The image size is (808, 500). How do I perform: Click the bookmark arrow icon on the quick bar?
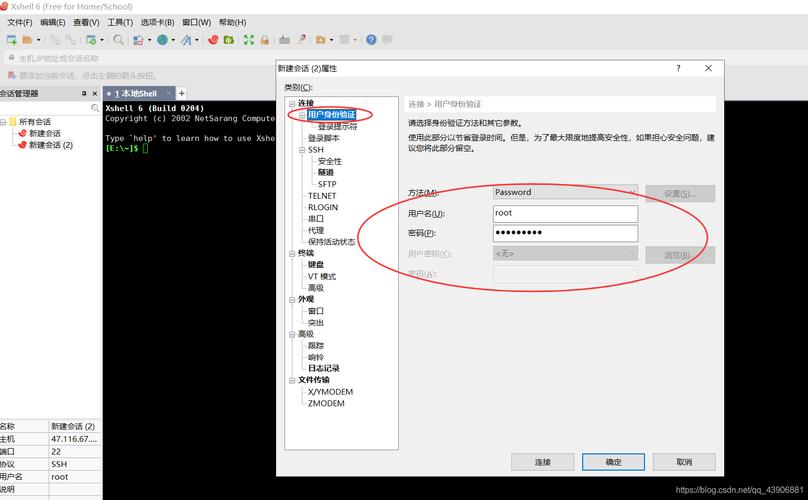(11, 75)
